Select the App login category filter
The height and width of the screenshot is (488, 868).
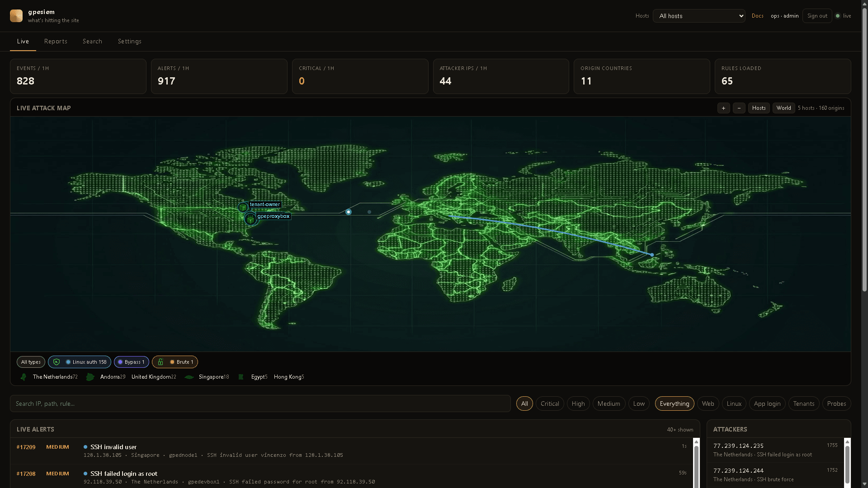coord(767,404)
